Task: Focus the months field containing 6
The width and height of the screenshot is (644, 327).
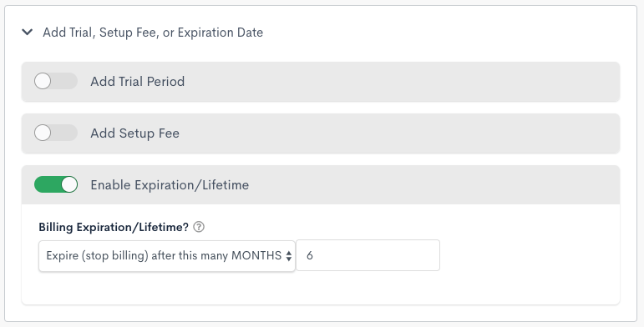Action: click(x=368, y=255)
